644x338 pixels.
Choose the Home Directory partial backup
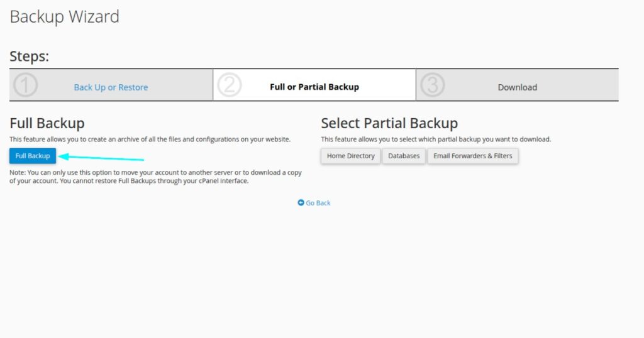pos(350,156)
